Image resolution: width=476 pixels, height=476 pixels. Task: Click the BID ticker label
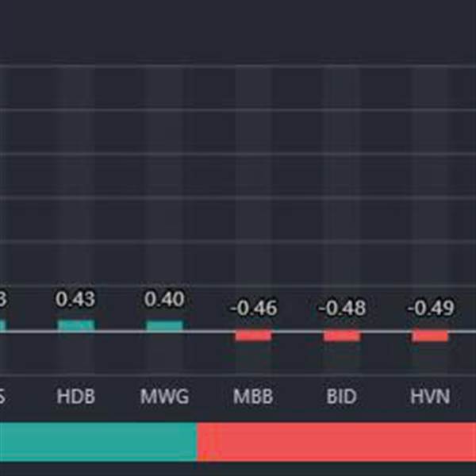coord(341,396)
